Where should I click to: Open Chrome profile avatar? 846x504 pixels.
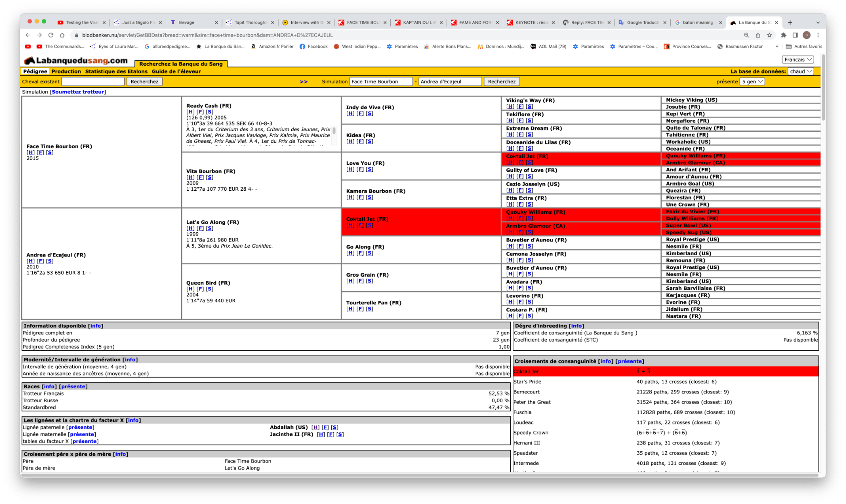(x=807, y=35)
